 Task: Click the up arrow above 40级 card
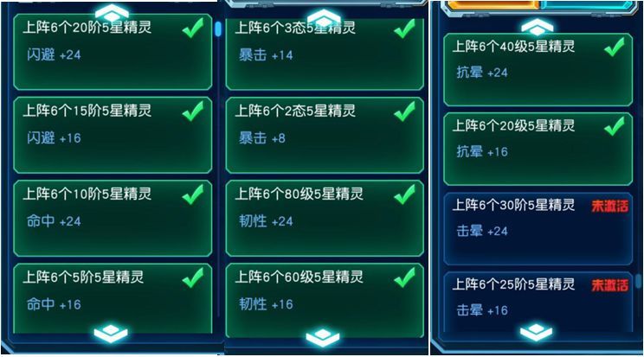[537, 27]
